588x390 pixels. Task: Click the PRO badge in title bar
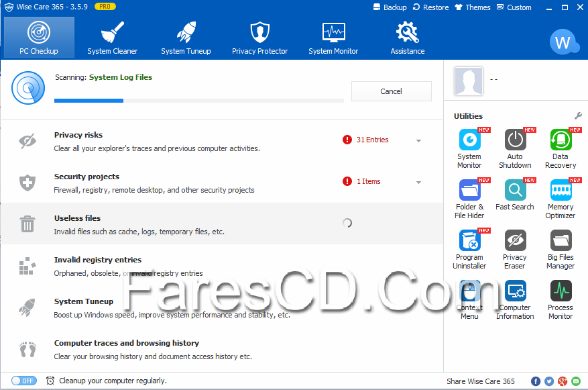pos(105,7)
